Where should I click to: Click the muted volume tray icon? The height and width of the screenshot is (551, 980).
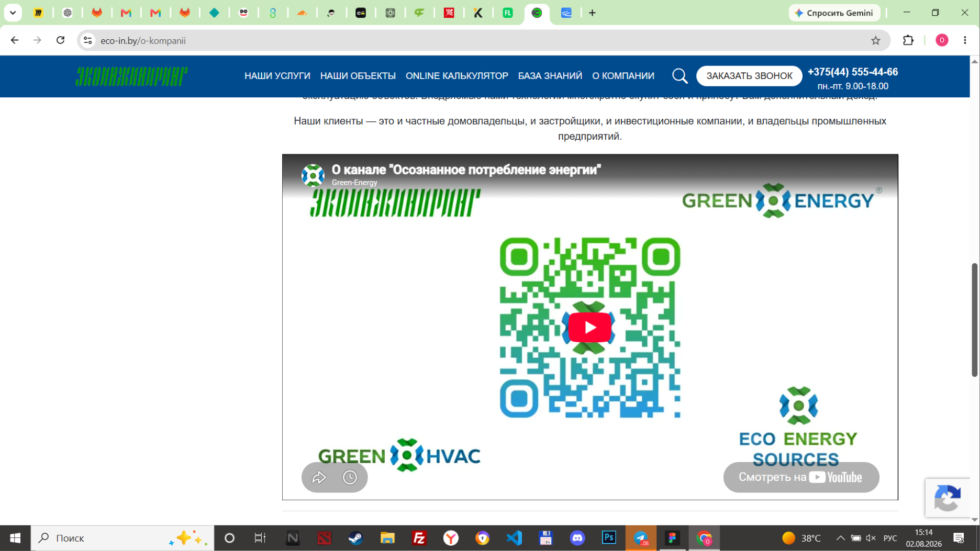871,538
